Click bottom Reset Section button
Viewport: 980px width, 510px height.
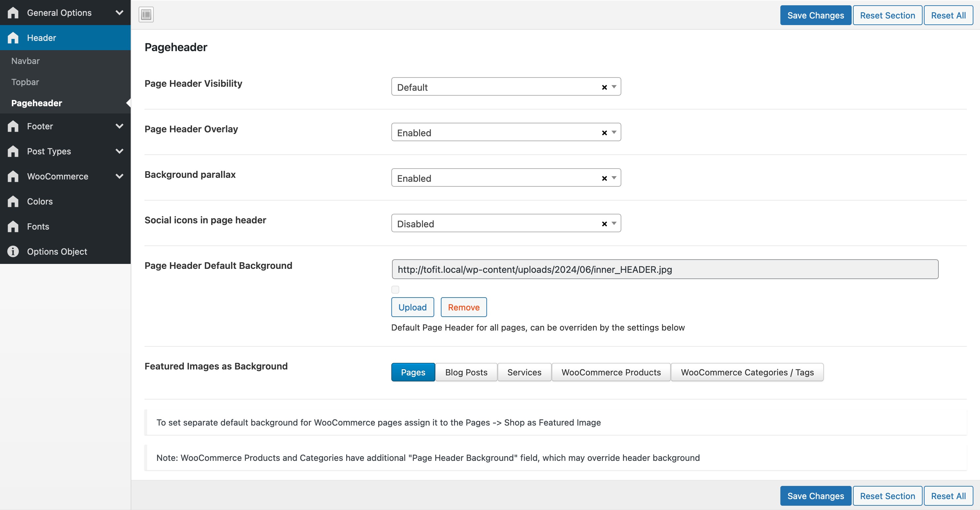tap(887, 496)
